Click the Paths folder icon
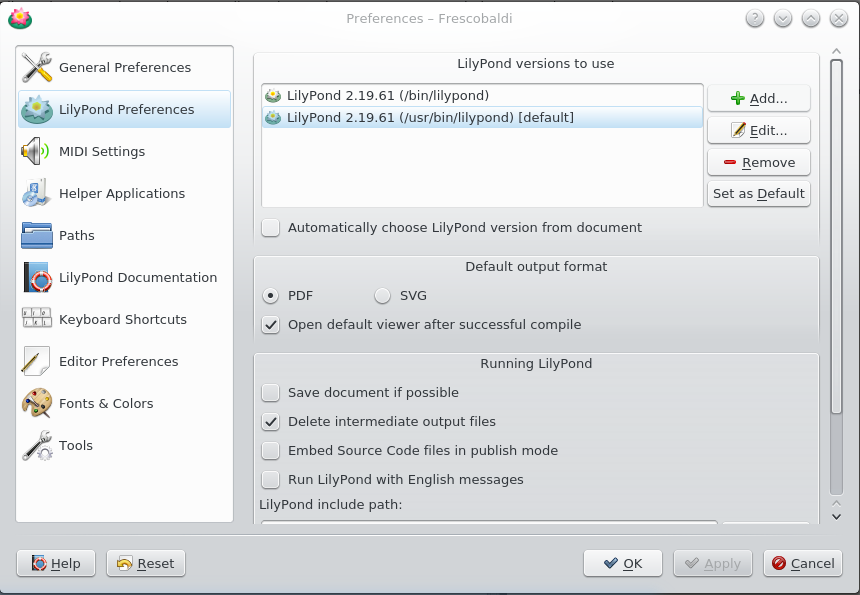The image size is (860, 595). (37, 235)
